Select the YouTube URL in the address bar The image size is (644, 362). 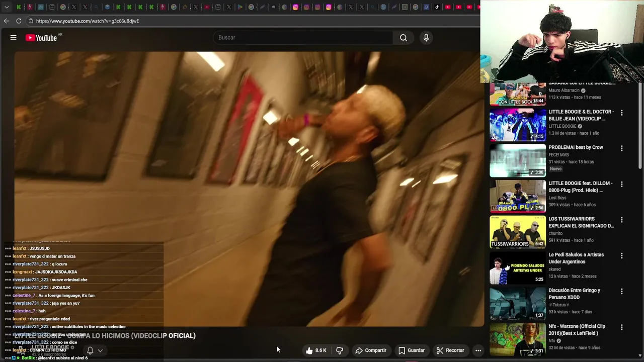pos(88,21)
